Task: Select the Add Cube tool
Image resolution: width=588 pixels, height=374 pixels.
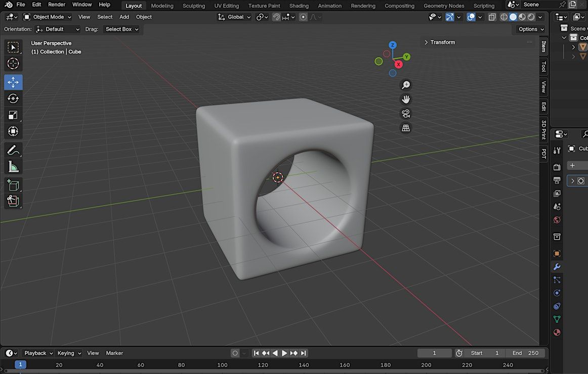Action: point(13,185)
